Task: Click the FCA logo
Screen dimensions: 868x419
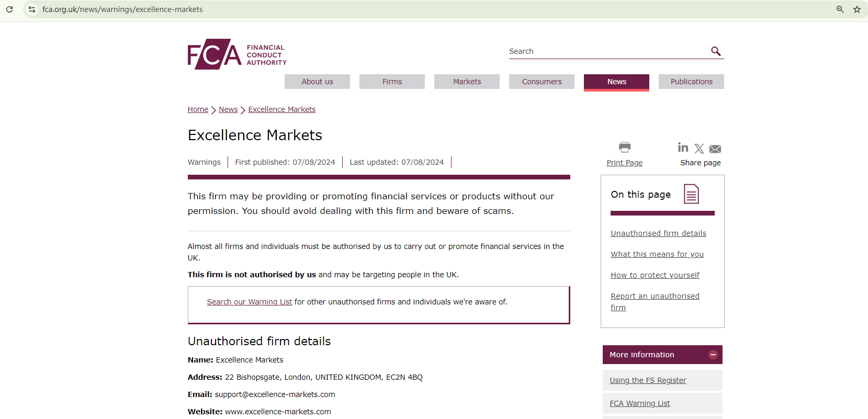Action: point(236,54)
